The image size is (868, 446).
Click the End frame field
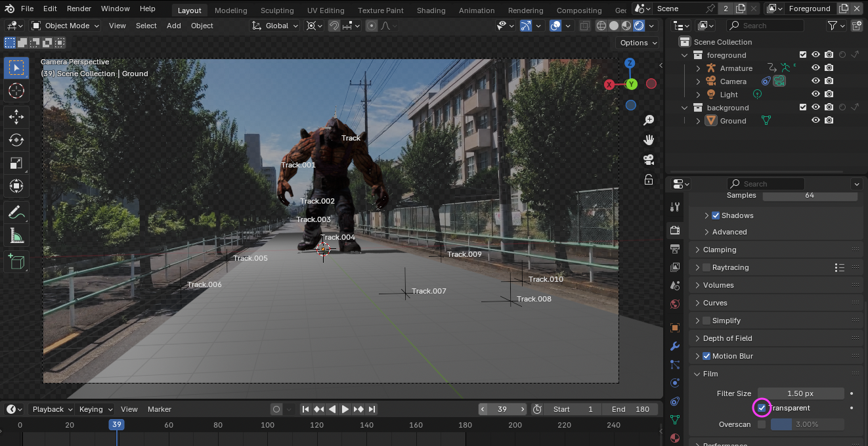(x=630, y=409)
